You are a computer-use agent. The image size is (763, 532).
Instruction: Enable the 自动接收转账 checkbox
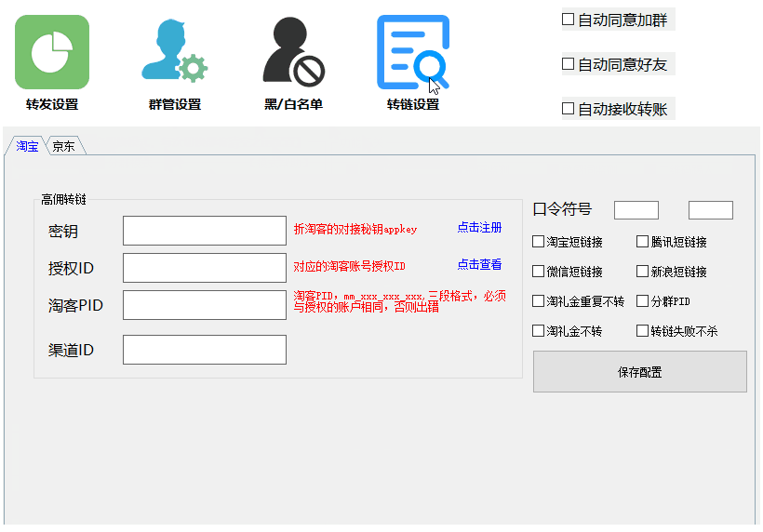tap(568, 109)
